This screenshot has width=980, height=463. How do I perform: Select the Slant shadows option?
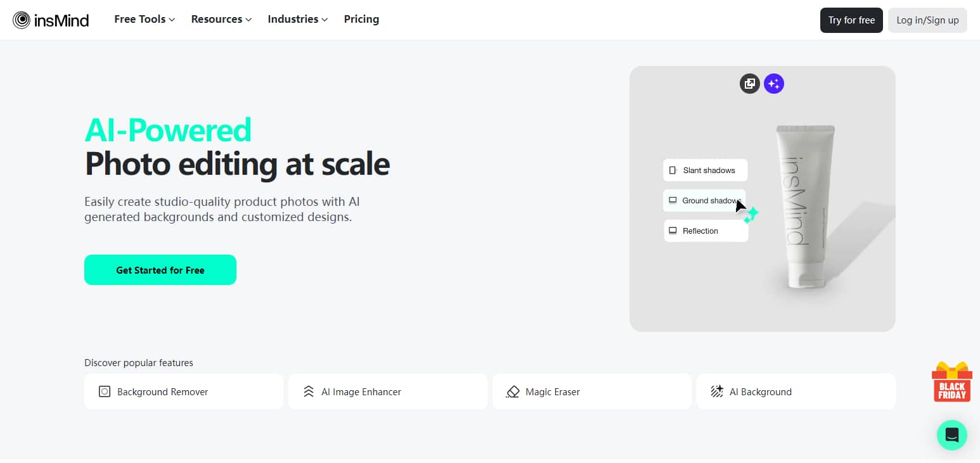[x=705, y=170]
